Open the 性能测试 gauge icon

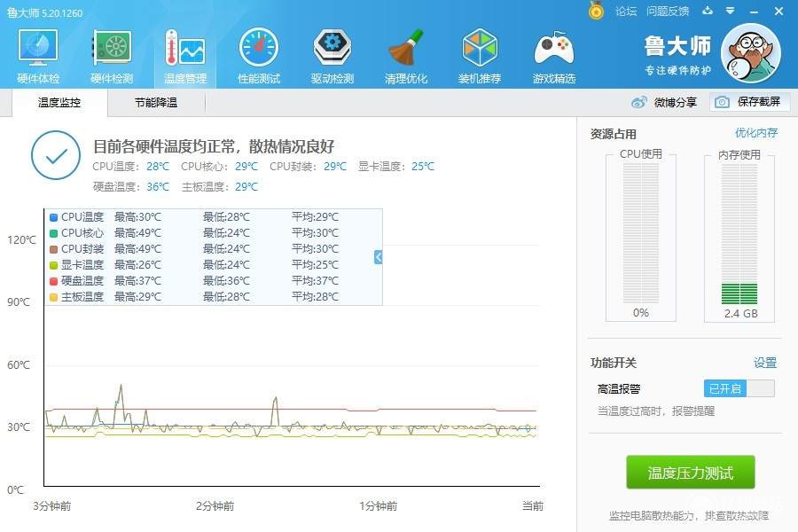[259, 49]
